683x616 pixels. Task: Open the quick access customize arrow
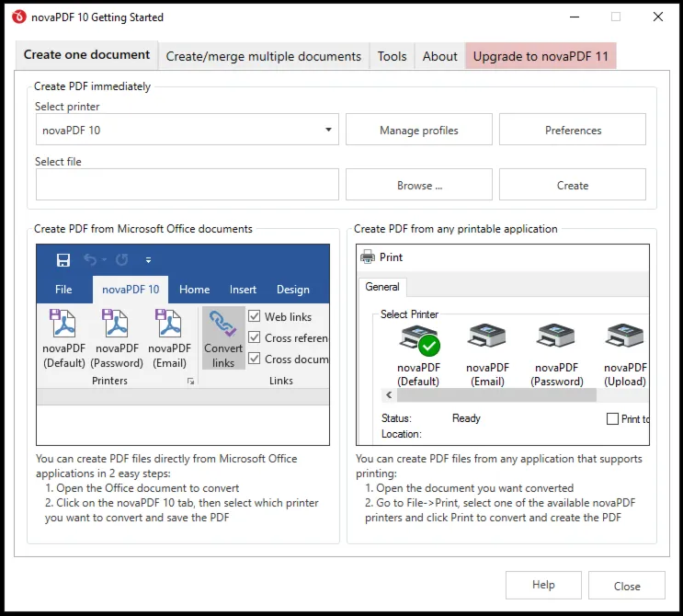point(148,260)
